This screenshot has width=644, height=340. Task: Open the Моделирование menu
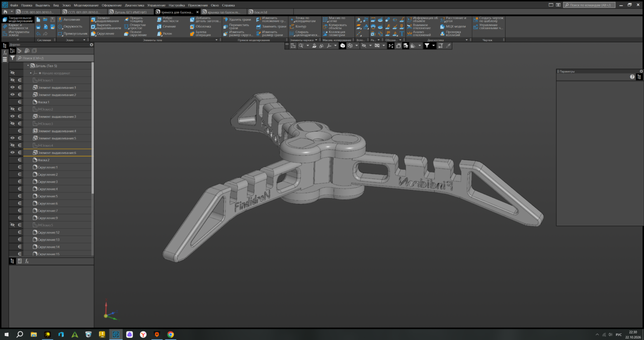point(86,5)
